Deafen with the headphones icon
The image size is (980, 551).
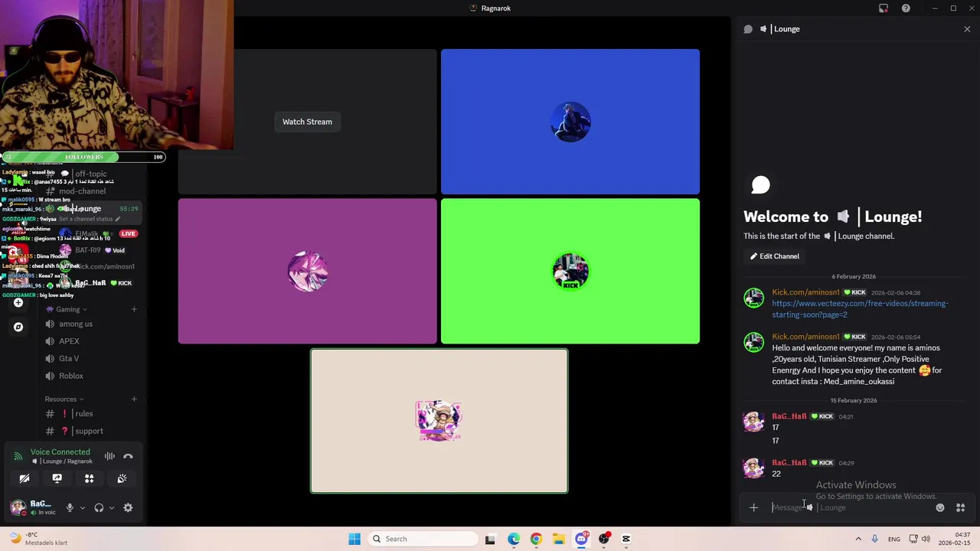(99, 507)
